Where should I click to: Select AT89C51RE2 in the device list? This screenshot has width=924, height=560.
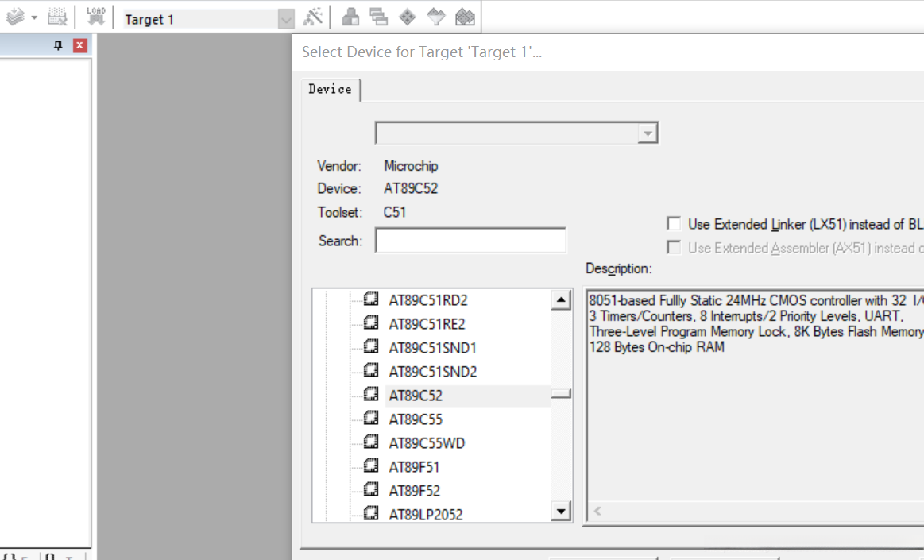pos(427,324)
